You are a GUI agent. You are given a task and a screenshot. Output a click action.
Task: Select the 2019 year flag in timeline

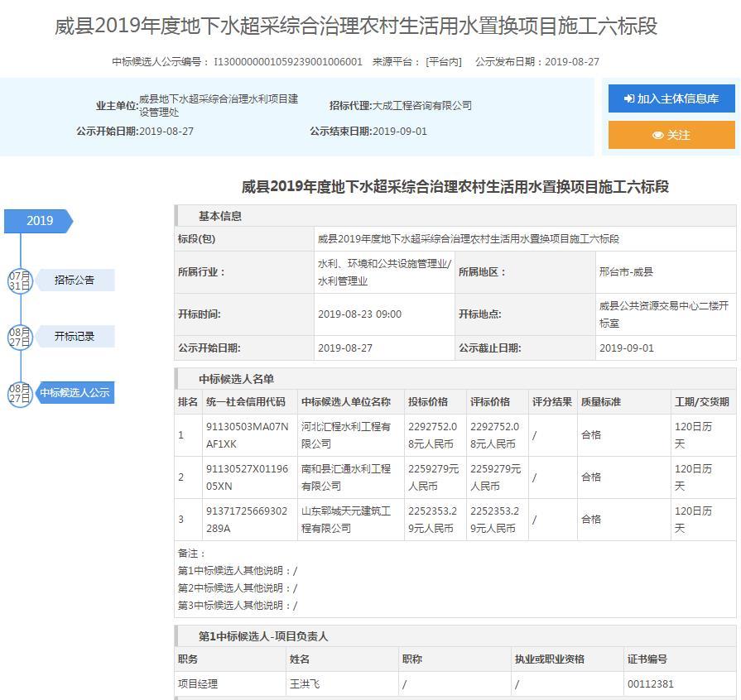tap(39, 221)
